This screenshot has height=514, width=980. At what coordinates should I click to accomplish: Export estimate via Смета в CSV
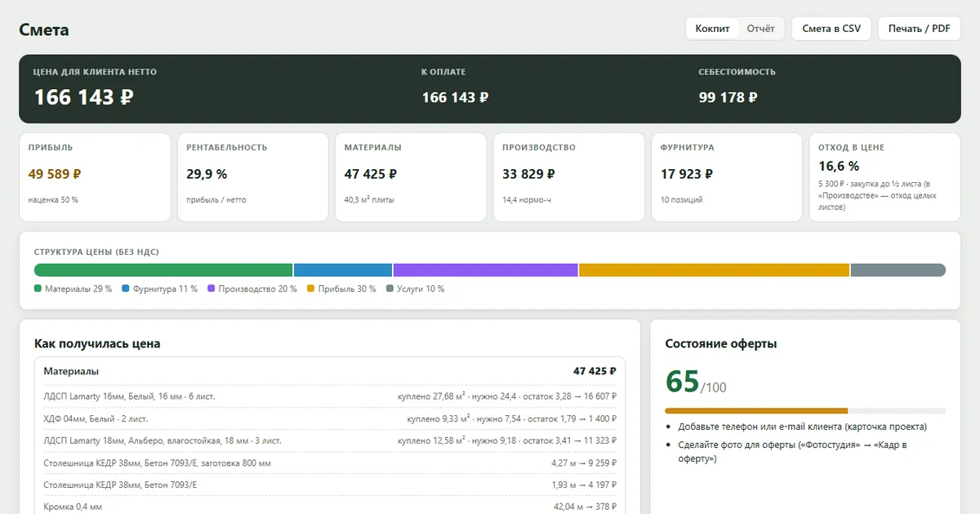[x=831, y=29]
